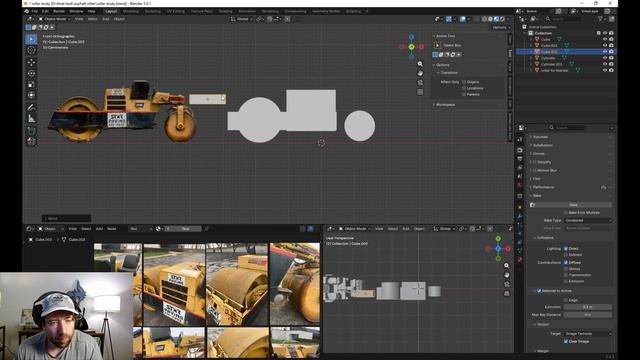The height and width of the screenshot is (360, 640).
Task: Open the Render properties tab icon
Action: tap(520, 150)
